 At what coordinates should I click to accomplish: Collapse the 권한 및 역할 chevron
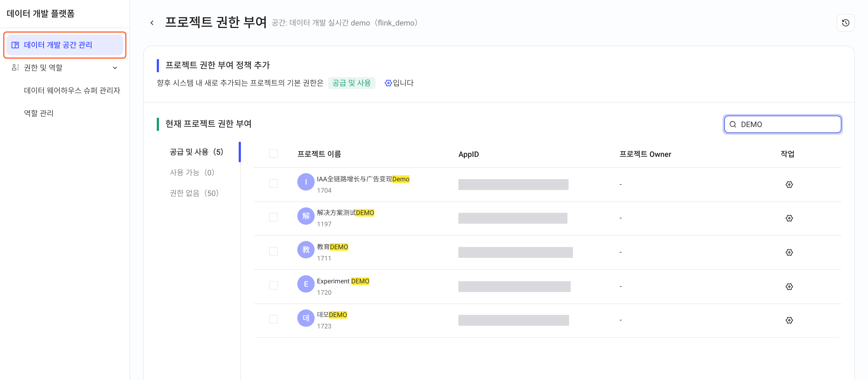coord(115,68)
